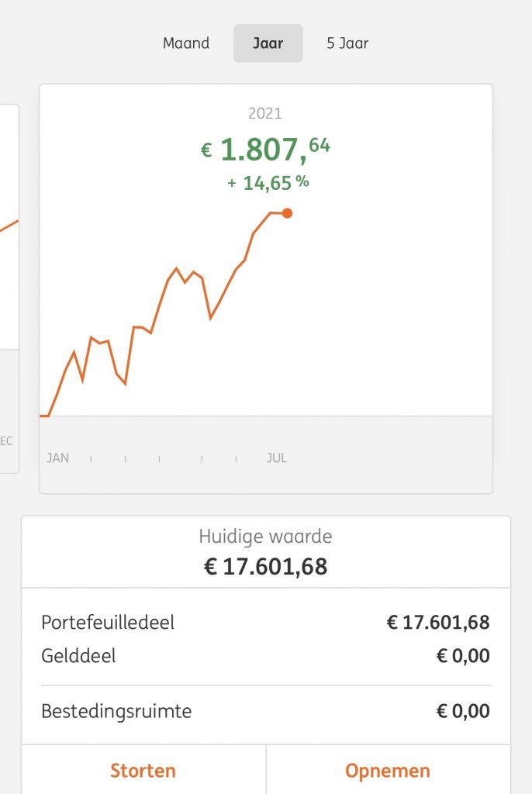Click the Portefeuilledeel amount € 17.601,68

[438, 623]
